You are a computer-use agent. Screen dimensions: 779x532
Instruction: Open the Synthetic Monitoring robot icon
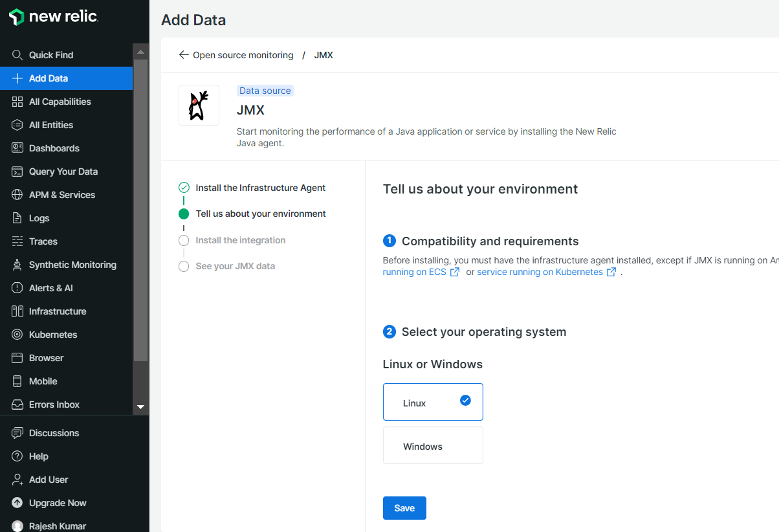click(x=17, y=265)
